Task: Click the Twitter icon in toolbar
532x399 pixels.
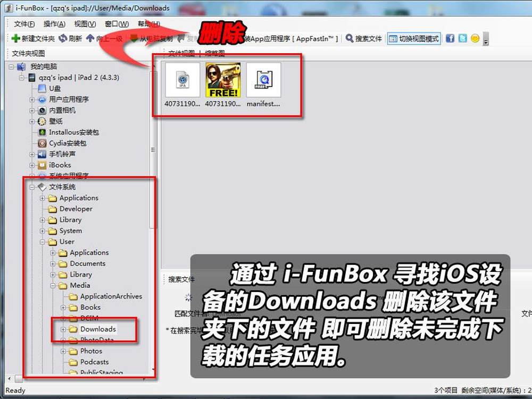Action: pos(462,38)
